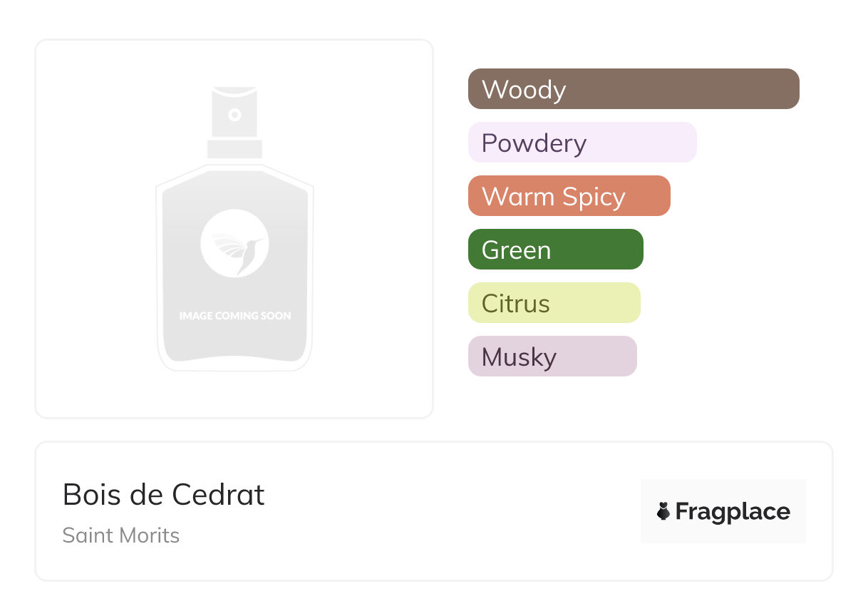Click the "Musky" label text
Image resolution: width=868 pixels, height=616 pixels.
[519, 357]
